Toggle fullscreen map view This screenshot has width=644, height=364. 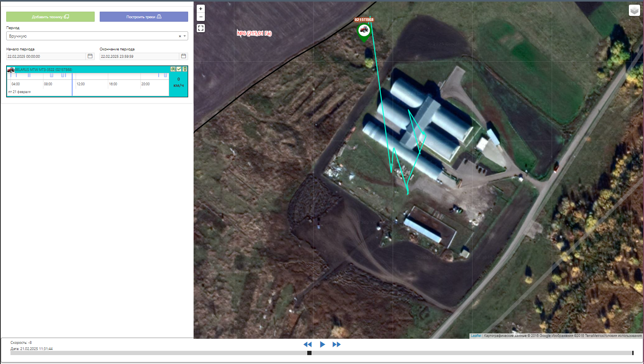pyautogui.click(x=201, y=28)
